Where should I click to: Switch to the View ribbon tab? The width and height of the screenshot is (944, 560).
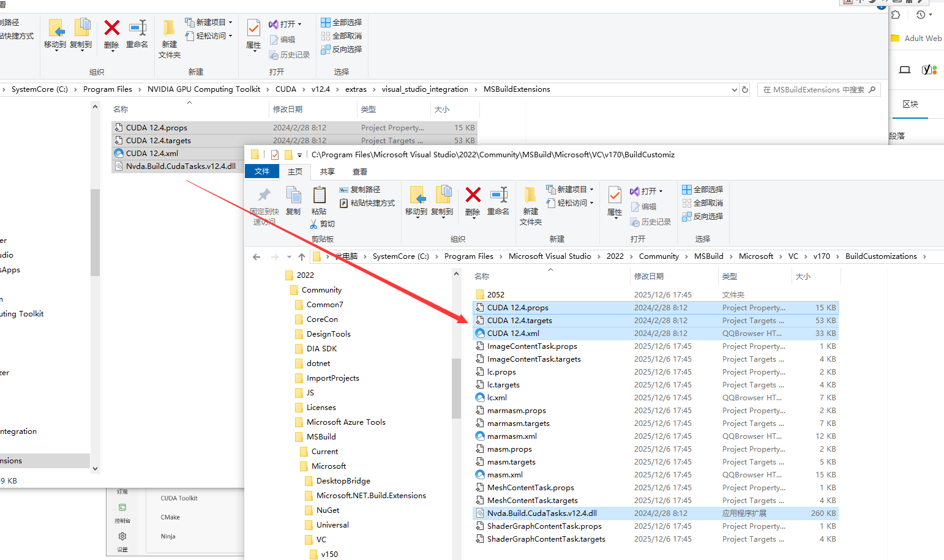[360, 172]
